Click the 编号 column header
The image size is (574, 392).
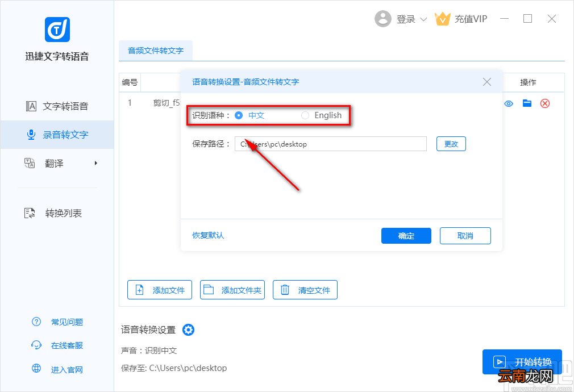130,82
